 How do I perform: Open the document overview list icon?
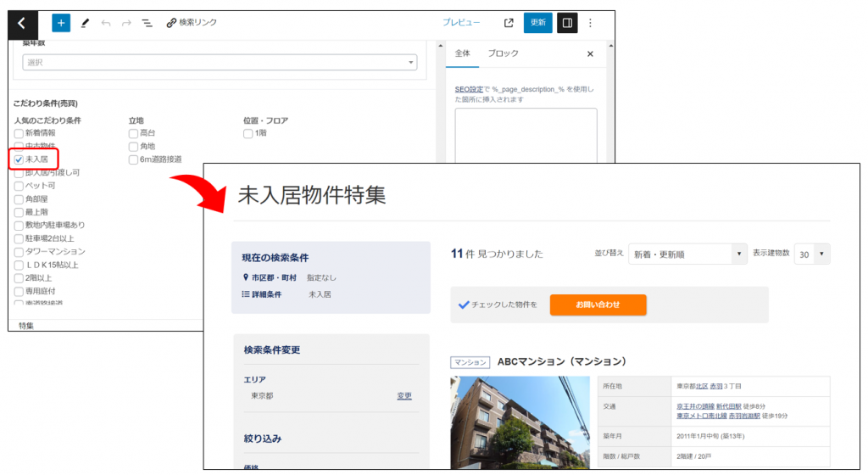pyautogui.click(x=147, y=24)
